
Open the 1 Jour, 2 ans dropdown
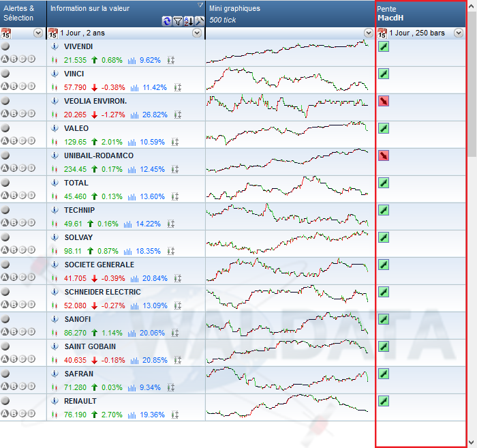(197, 33)
